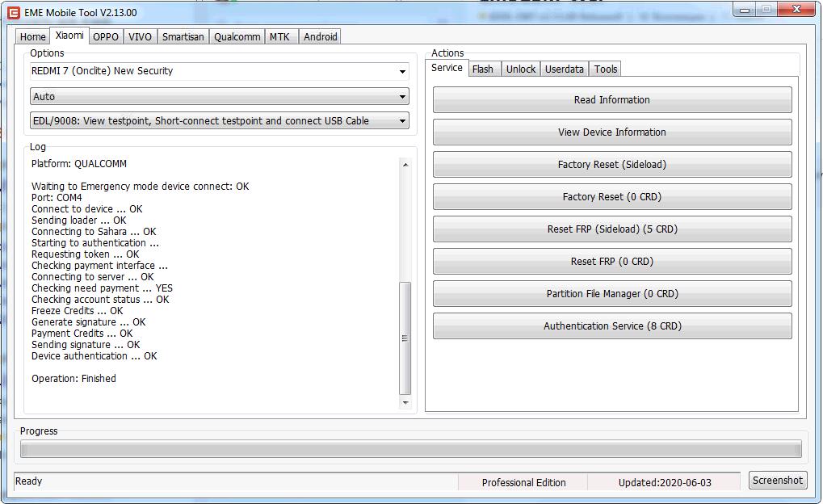Click View Device Information button

coord(612,132)
